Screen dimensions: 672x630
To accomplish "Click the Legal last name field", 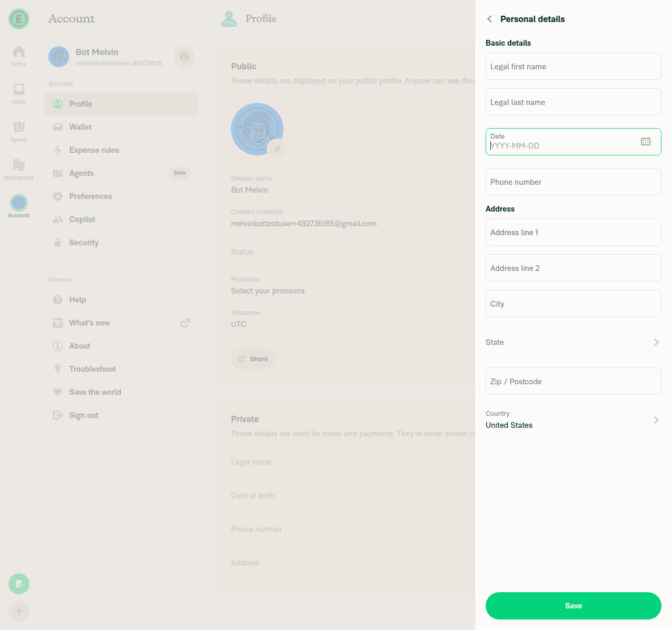I will pos(573,102).
